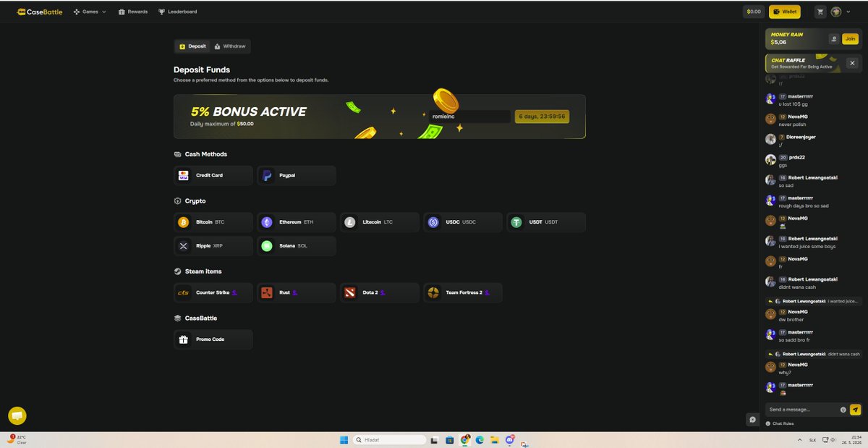
Task: Click the taskbar Hľadať search box
Action: tap(390, 439)
